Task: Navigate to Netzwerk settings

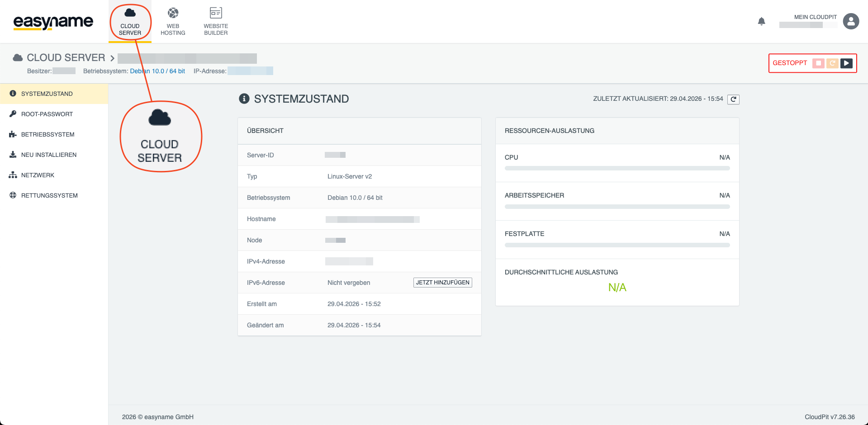Action: click(x=38, y=175)
